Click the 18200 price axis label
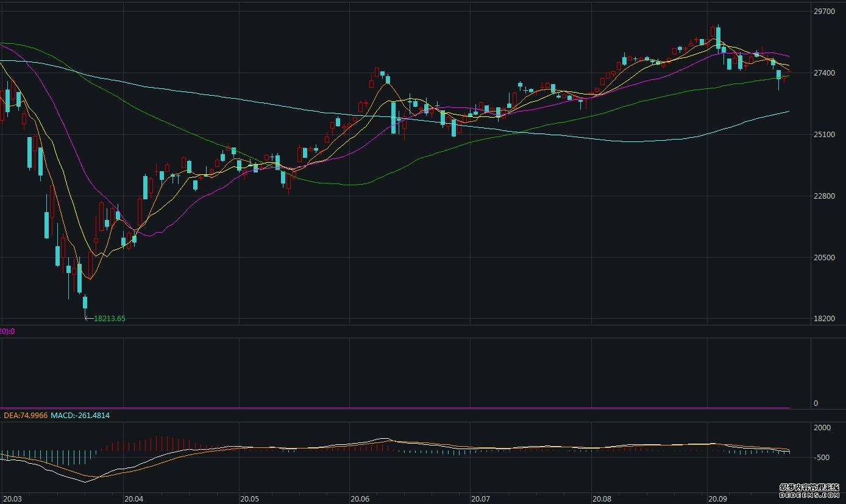Viewport: 846px width, 504px height. click(823, 319)
